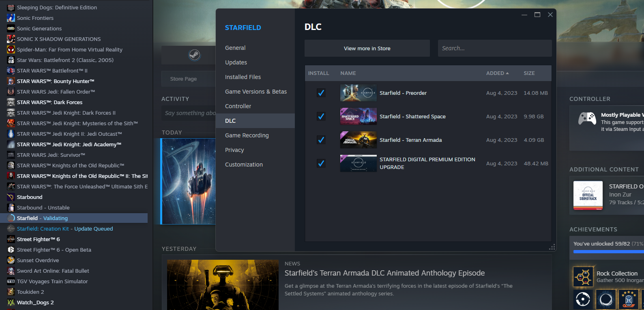Select Street Fighter 6 - Open Beta
This screenshot has height=310, width=644.
[54, 250]
